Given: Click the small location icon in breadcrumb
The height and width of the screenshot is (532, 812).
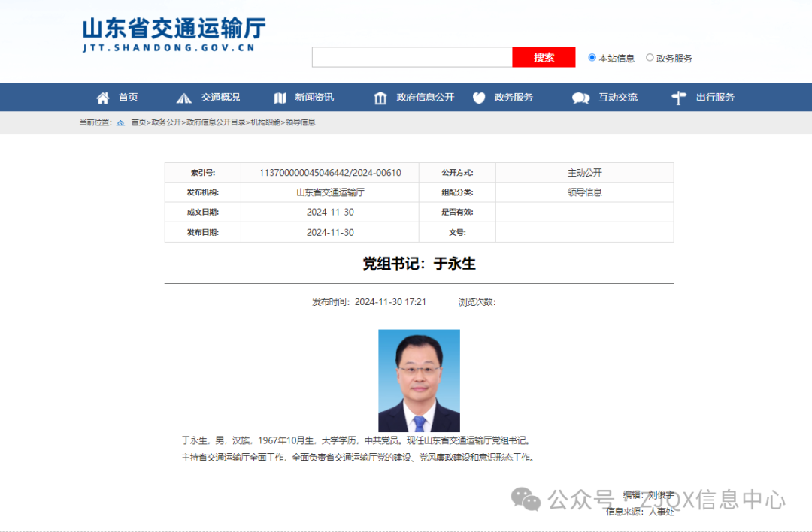Looking at the screenshot, I should (x=120, y=122).
